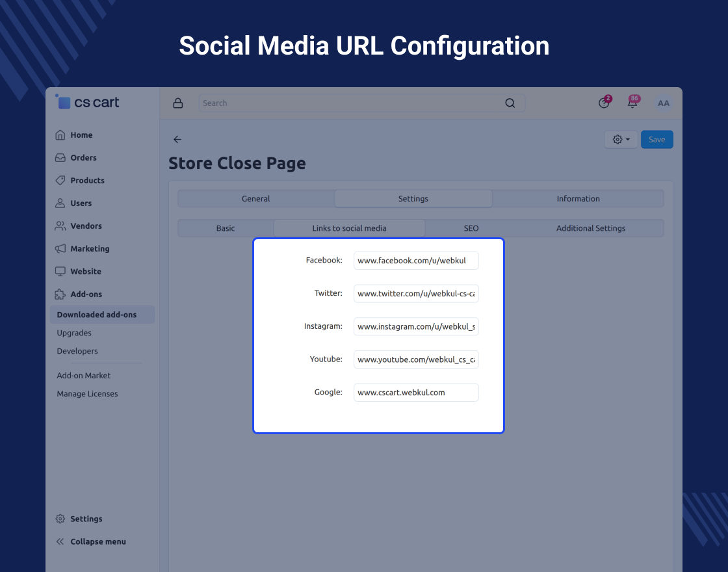Open Vendors in the sidebar
The height and width of the screenshot is (572, 728).
click(86, 226)
